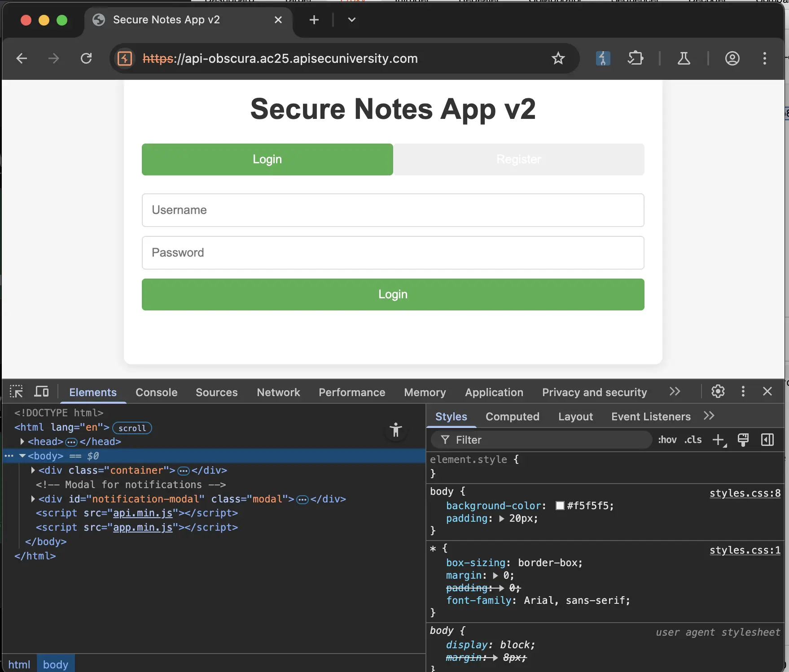789x672 pixels.
Task: Open the api.min.js script link
Action: pos(143,513)
